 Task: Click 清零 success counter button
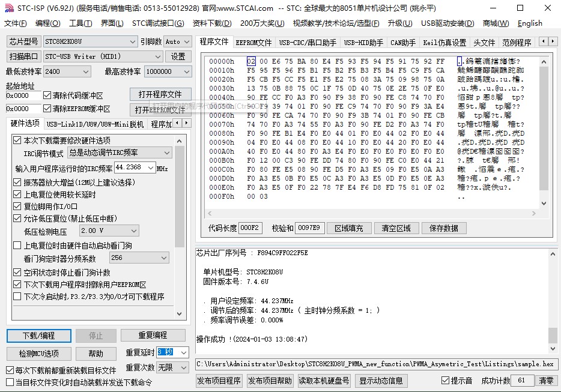tap(547, 381)
